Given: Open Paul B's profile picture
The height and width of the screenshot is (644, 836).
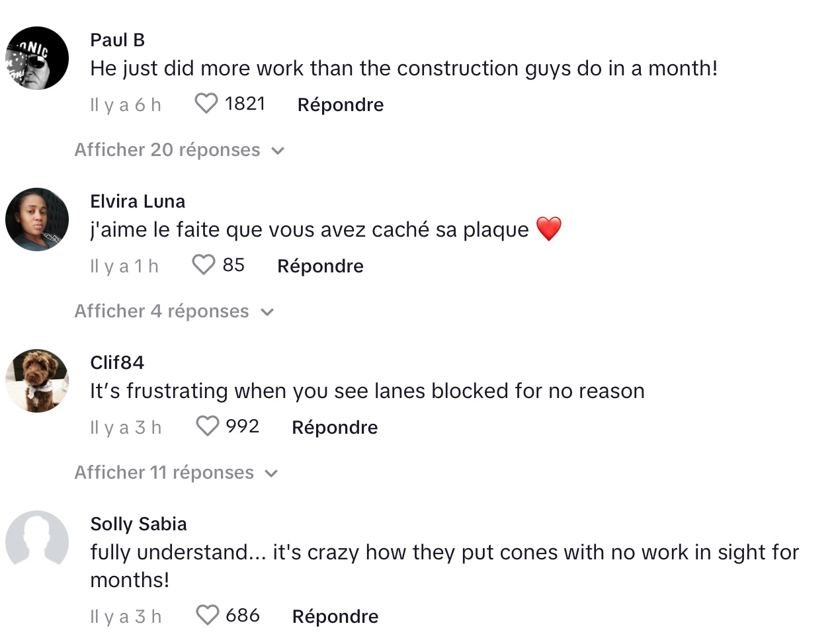Looking at the screenshot, I should (x=37, y=58).
